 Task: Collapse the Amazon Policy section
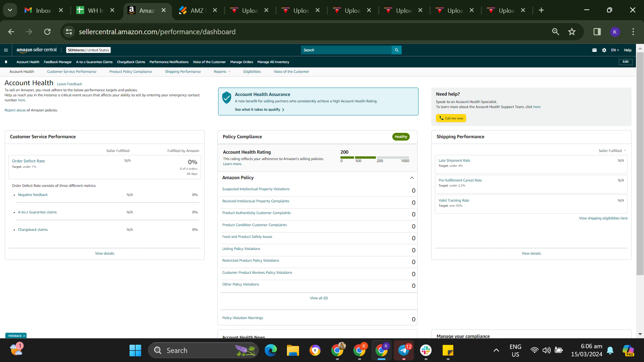(x=412, y=178)
